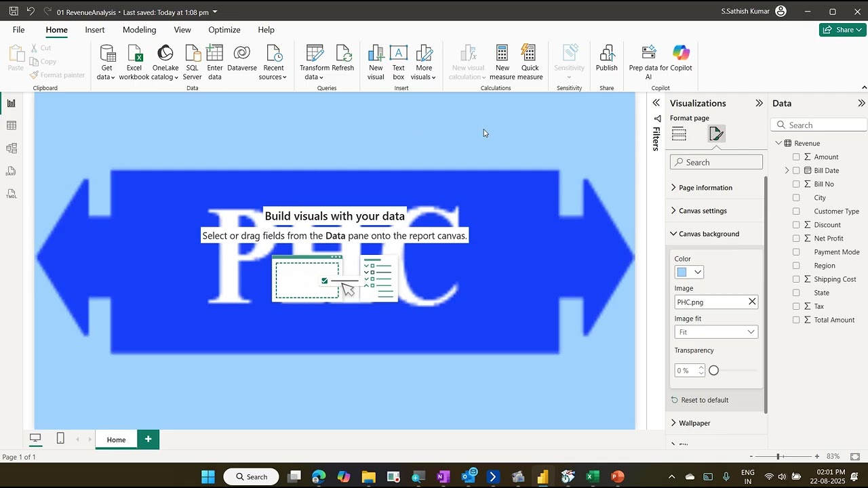This screenshot has height=488, width=868.
Task: Select Dataverse data source
Action: click(x=242, y=59)
